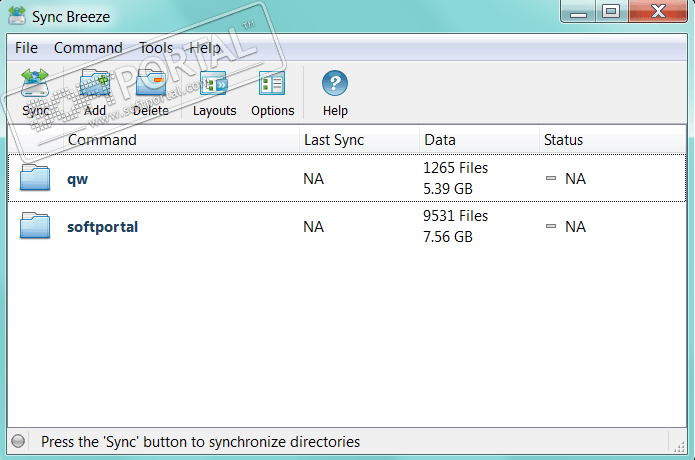Select the 'softportal' command name
Image resolution: width=695 pixels, height=460 pixels.
click(102, 227)
